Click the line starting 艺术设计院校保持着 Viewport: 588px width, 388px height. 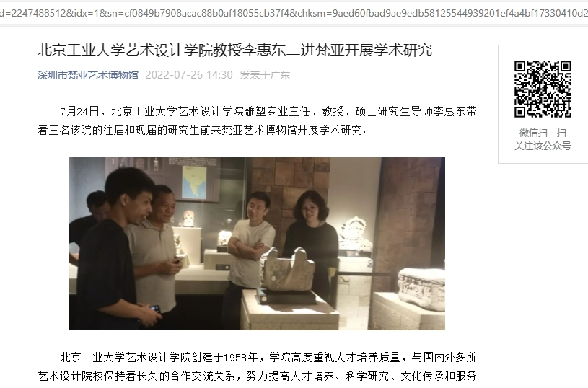pos(258,376)
